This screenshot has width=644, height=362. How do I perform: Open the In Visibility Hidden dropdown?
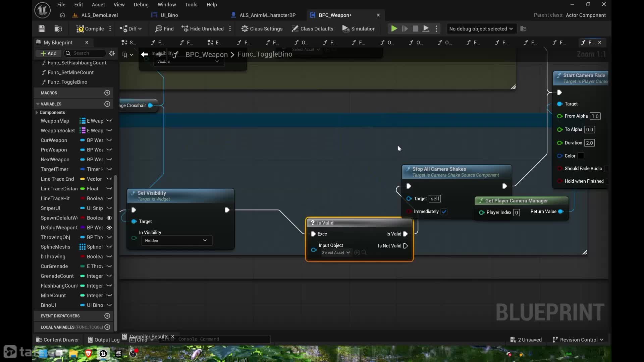(x=176, y=241)
